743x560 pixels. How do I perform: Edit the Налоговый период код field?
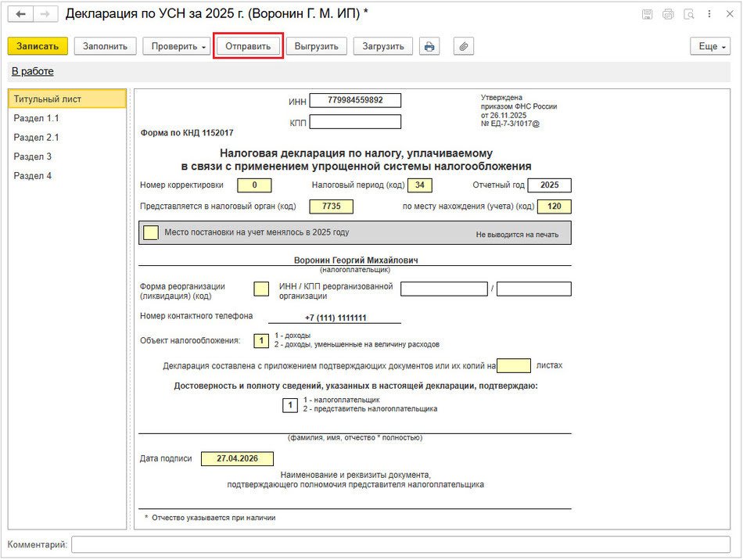tap(420, 185)
